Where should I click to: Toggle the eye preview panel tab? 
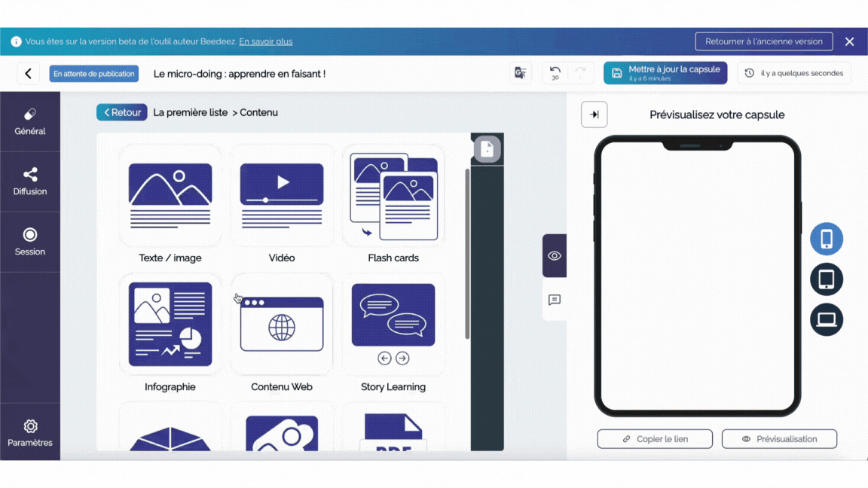[555, 256]
